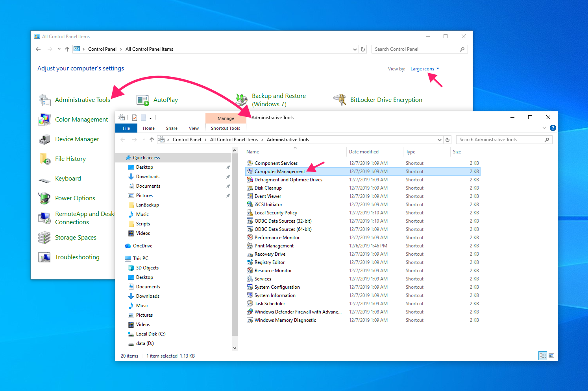Expand the ribbon with the chevron
588x391 pixels.
tap(544, 128)
